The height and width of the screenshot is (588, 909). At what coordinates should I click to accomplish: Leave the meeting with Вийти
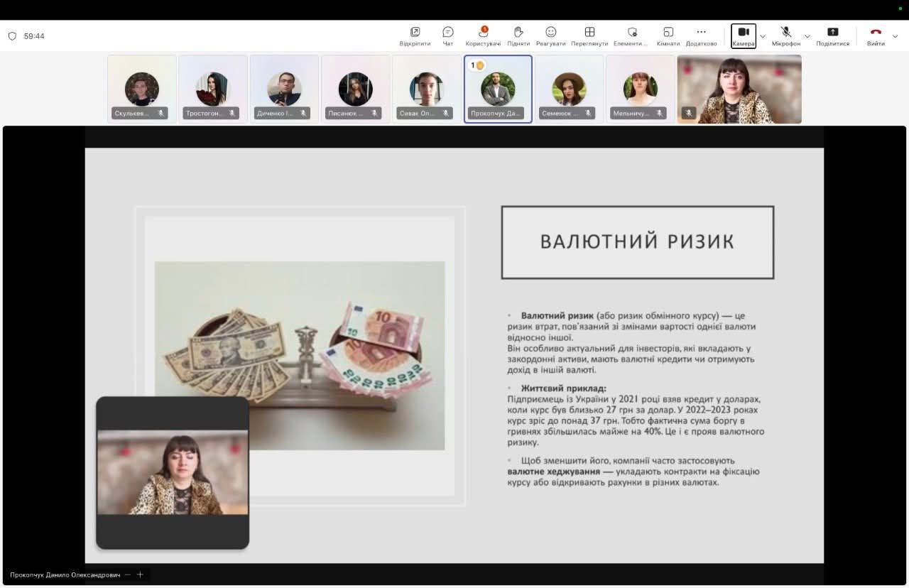pyautogui.click(x=876, y=33)
